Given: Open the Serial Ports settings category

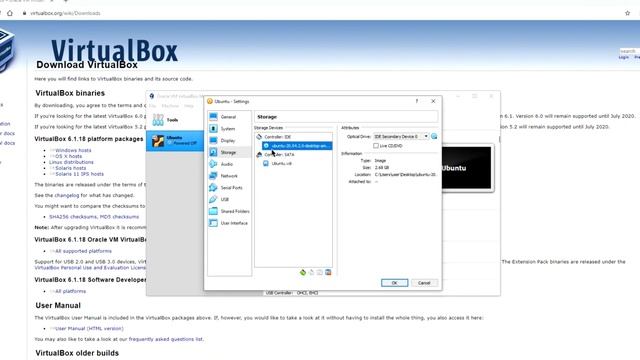Looking at the screenshot, I should tap(229, 188).
